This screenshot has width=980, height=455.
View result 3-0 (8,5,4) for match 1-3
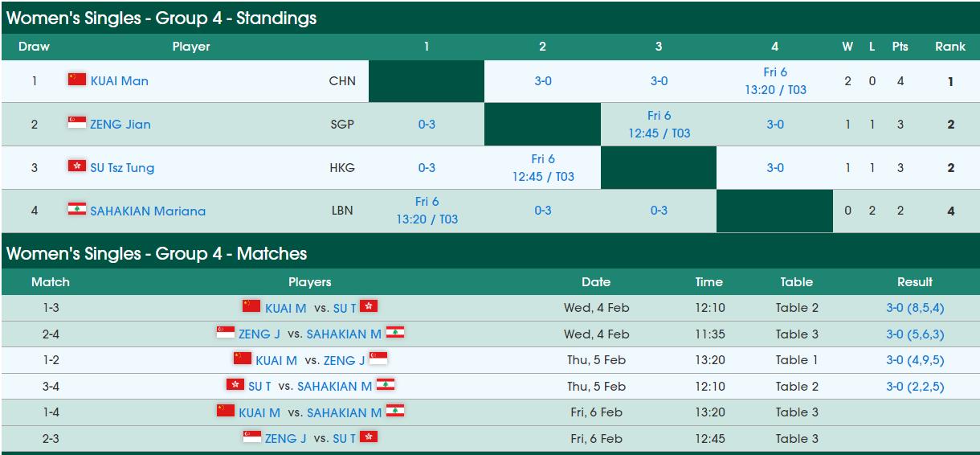[914, 308]
